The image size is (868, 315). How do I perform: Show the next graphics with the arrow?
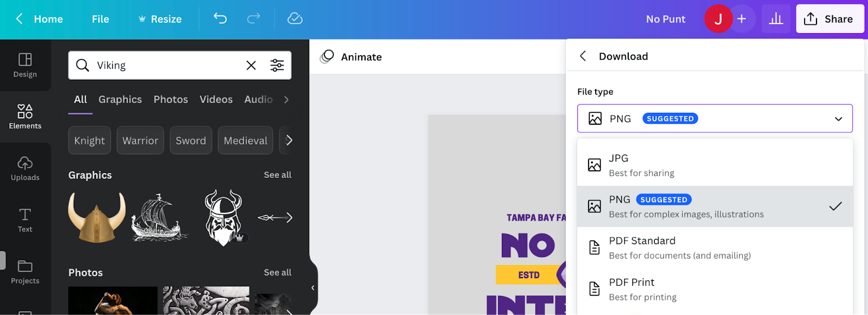[289, 217]
